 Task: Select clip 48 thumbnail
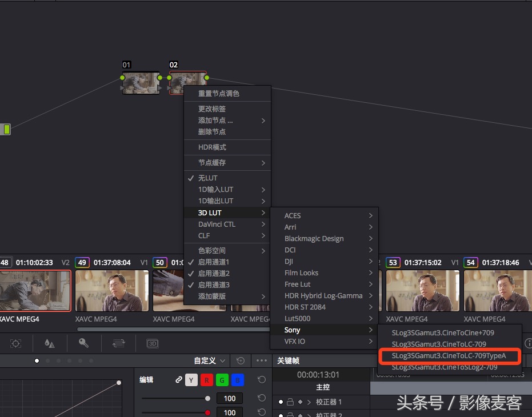click(x=35, y=290)
